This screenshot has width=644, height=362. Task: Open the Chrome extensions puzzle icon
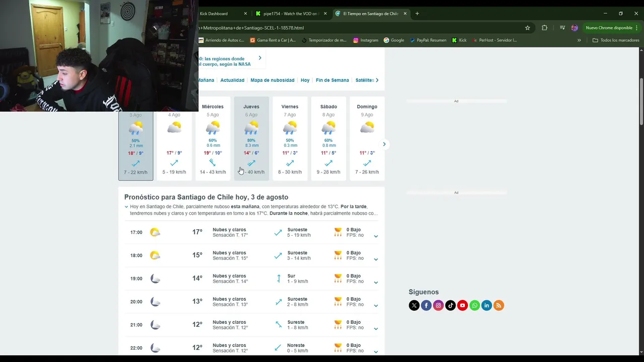click(544, 28)
